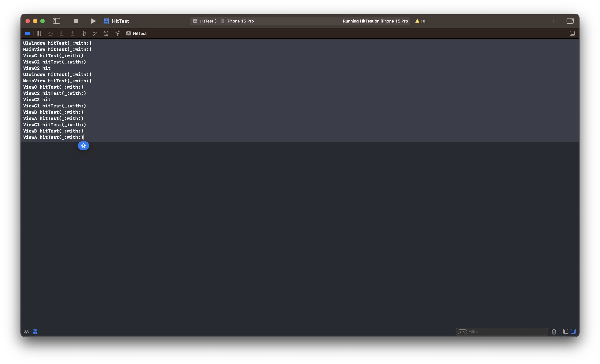The image size is (600, 364).
Task: Click the Run play button
Action: pos(93,21)
